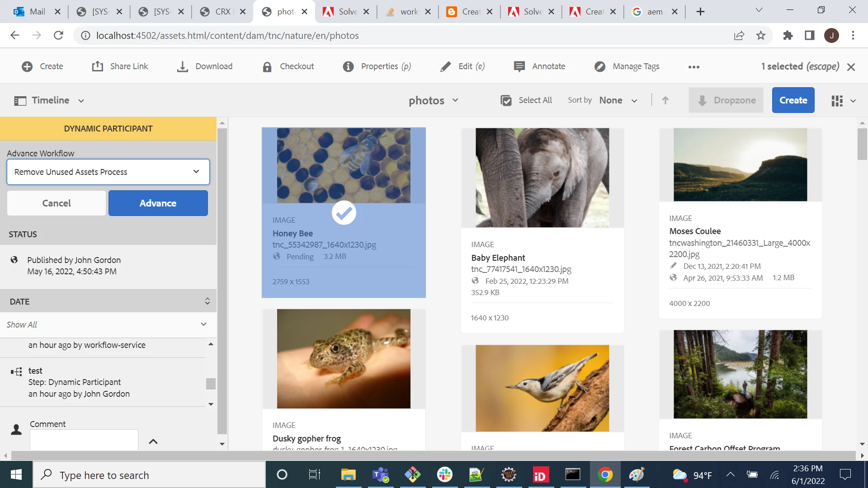Click the more actions ellipsis
Image resolution: width=868 pixels, height=488 pixels.
[693, 67]
